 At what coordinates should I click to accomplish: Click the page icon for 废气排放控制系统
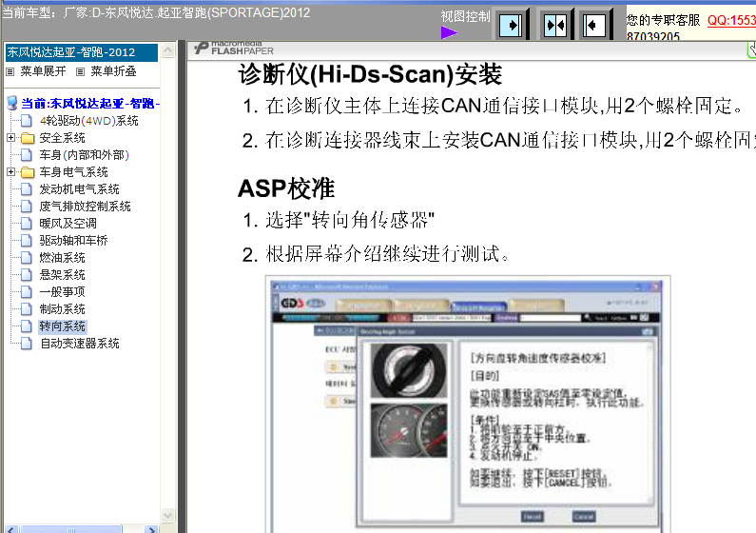(x=27, y=207)
